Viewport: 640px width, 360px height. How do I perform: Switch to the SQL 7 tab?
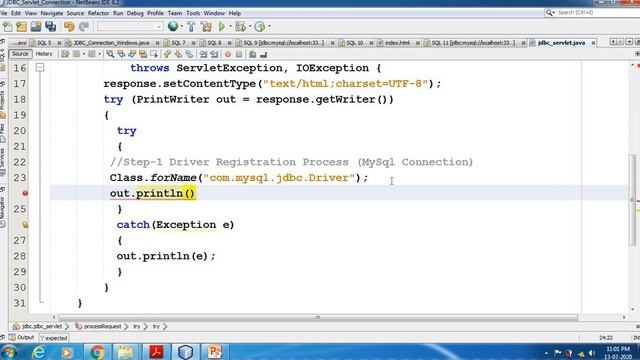coord(178,42)
